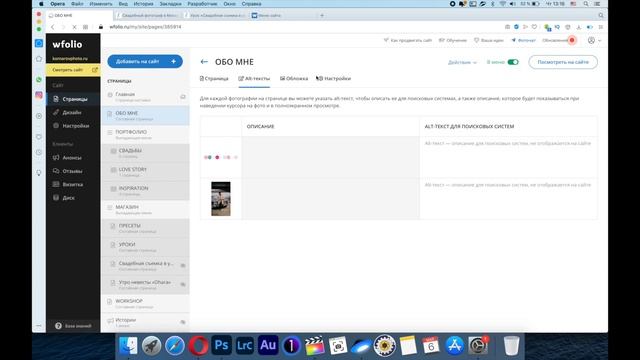Switch to the Alt-тексты tab

254,78
